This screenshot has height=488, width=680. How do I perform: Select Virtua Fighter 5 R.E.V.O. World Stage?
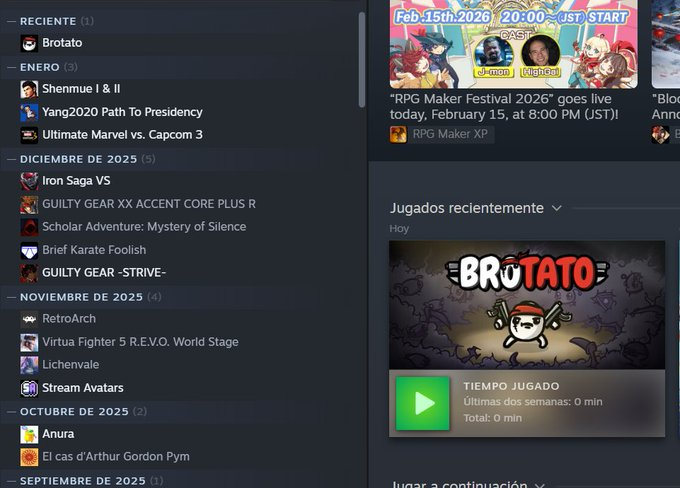(x=140, y=342)
